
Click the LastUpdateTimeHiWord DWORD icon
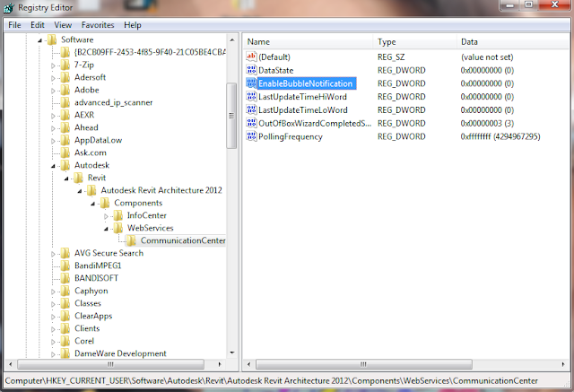point(251,97)
